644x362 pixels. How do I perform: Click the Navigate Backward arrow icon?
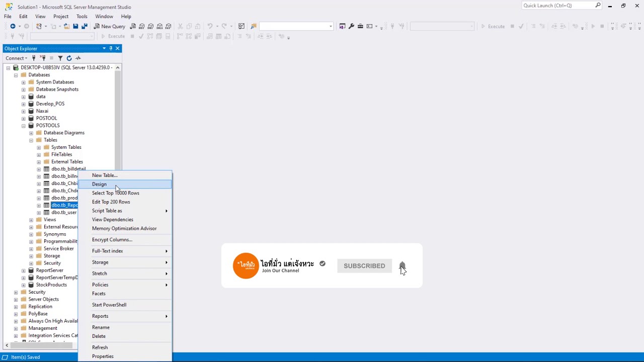tap(13, 26)
